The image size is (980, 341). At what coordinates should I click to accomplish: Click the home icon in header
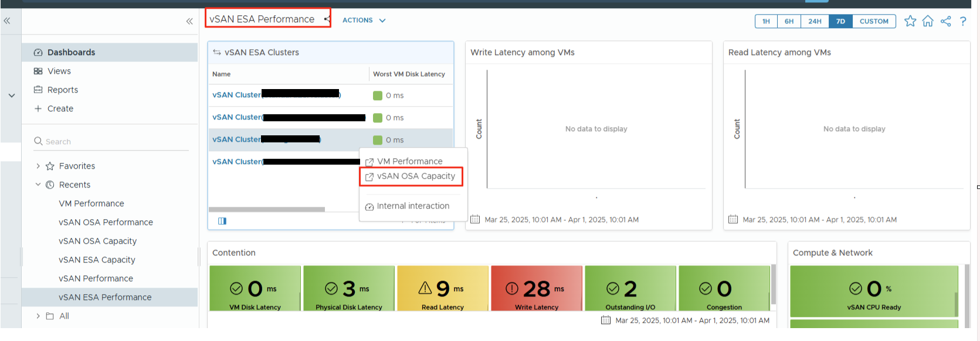928,21
